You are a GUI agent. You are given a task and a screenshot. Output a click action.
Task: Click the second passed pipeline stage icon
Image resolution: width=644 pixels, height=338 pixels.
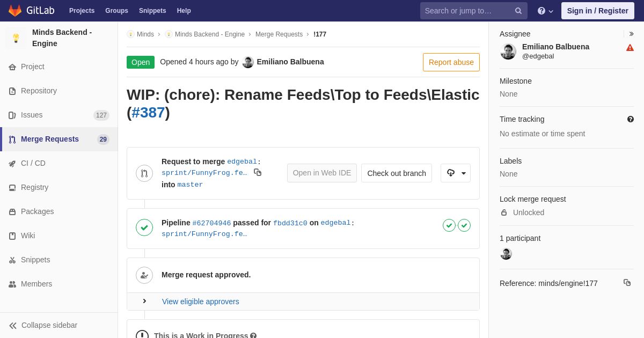(x=464, y=225)
